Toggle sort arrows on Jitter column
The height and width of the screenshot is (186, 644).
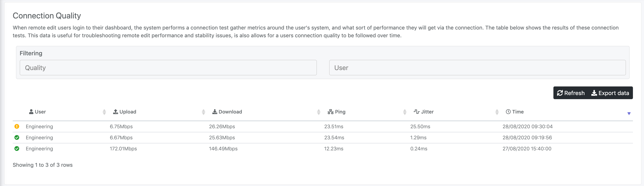497,112
